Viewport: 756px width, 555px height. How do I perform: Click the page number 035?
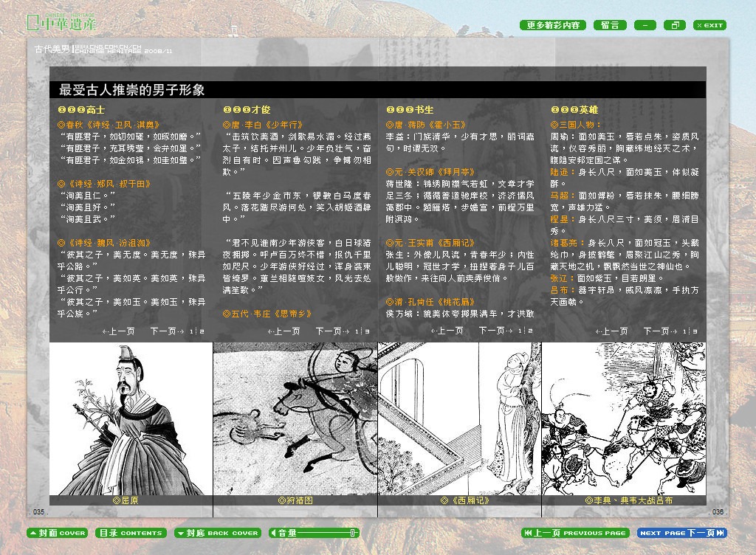38,511
